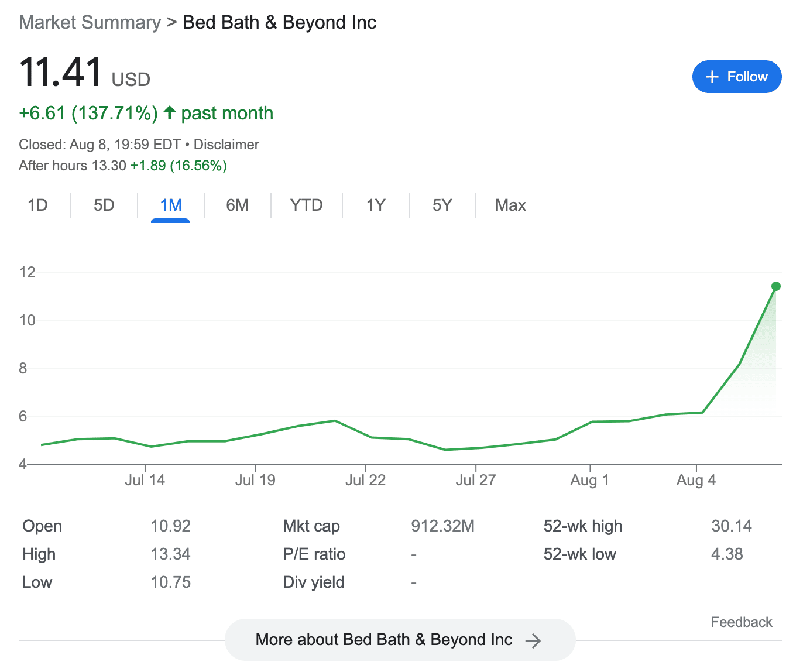Click the Jul 19 axis label
This screenshot has width=810, height=672.
tap(255, 481)
